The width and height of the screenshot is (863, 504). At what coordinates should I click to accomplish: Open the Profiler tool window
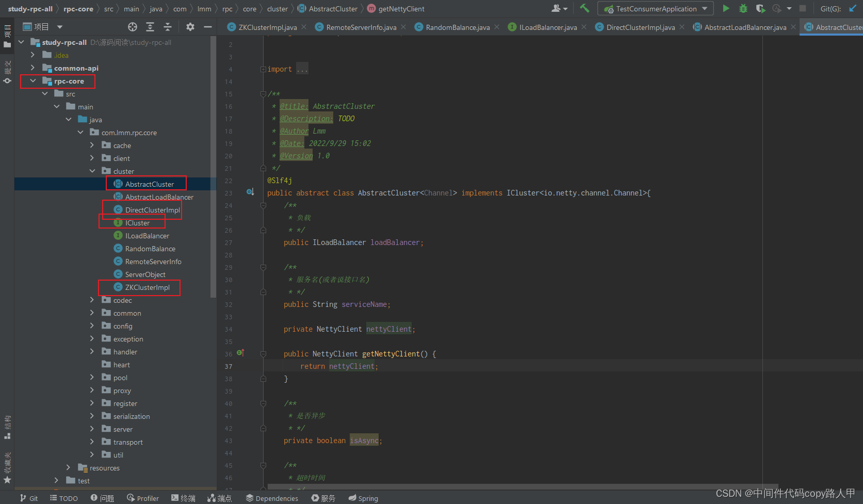coord(143,498)
